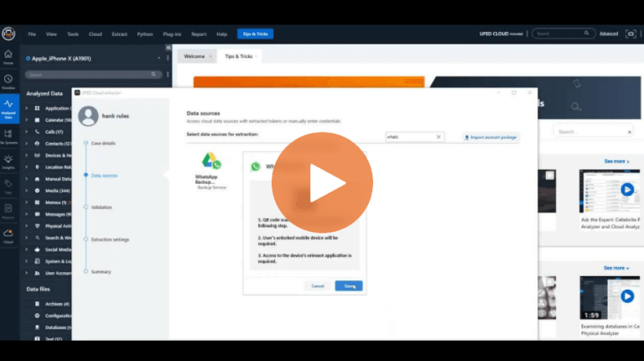
Task: Expand the Application tree node
Action: [x=27, y=108]
